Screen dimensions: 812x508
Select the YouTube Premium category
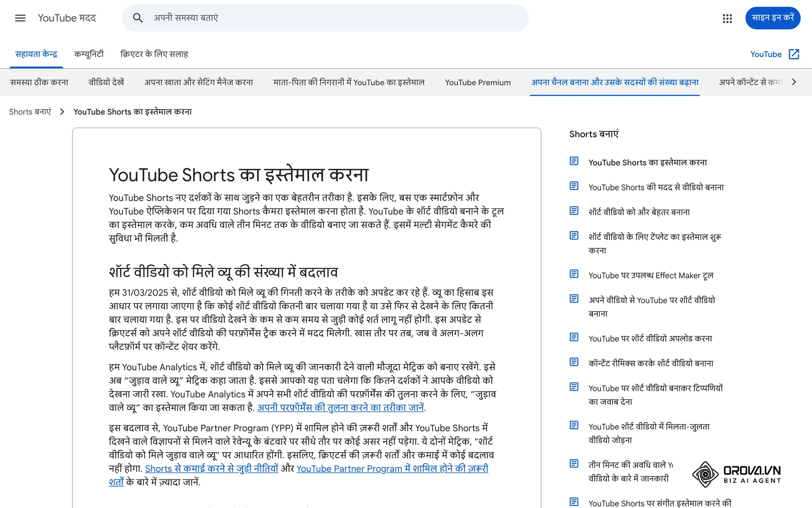click(x=478, y=82)
